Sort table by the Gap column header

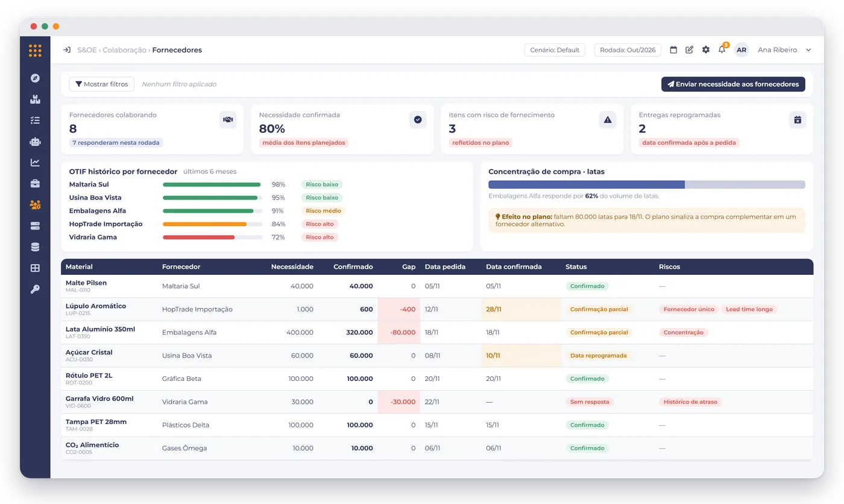409,266
